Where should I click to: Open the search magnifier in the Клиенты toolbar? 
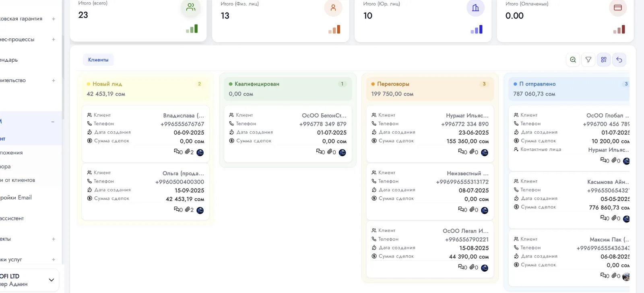pos(573,60)
